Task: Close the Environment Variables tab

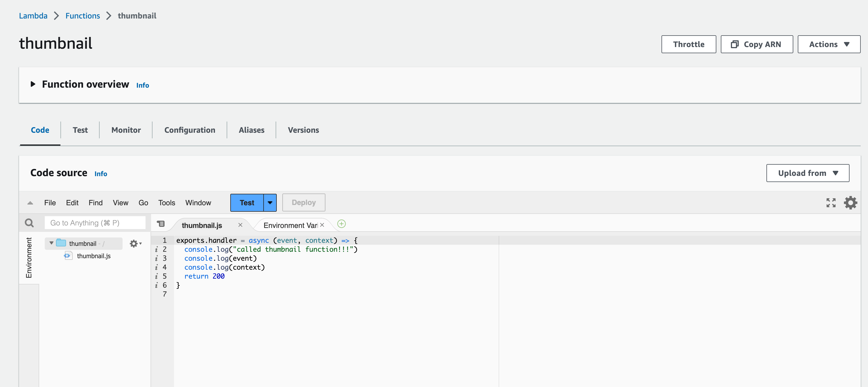Action: click(x=322, y=225)
